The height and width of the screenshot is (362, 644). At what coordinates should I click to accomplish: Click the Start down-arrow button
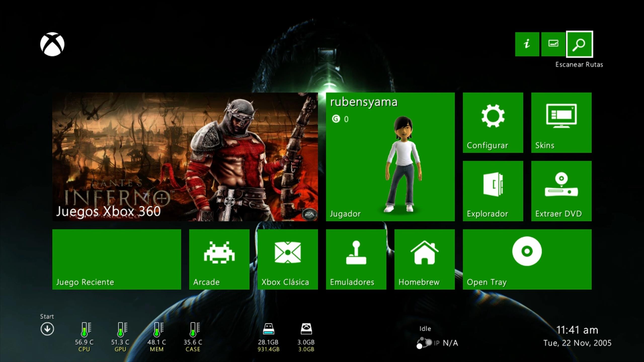pyautogui.click(x=47, y=329)
